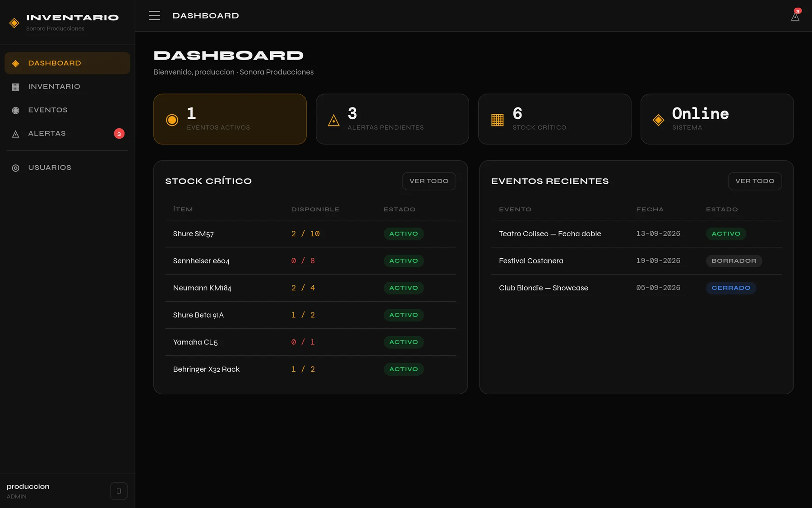Click Activo badge for Yamaha CL5
The height and width of the screenshot is (508, 812).
coord(404,342)
